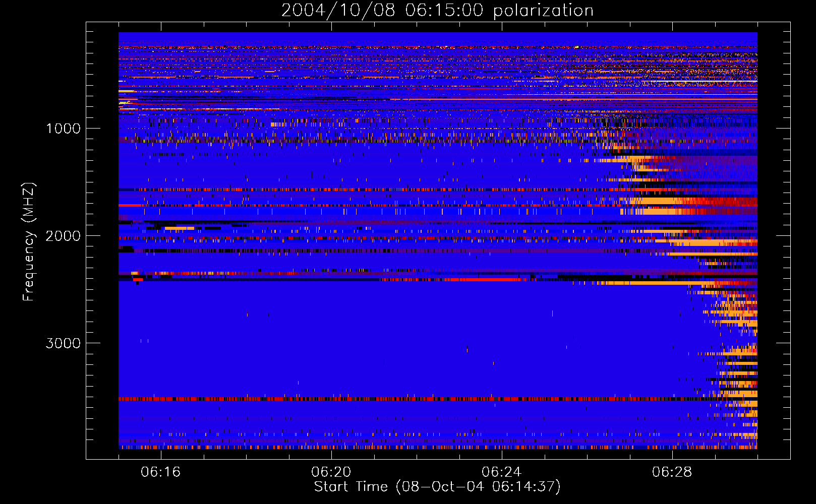Click the '06:28' time tick label
Image resolution: width=816 pixels, height=504 pixels.
(672, 472)
